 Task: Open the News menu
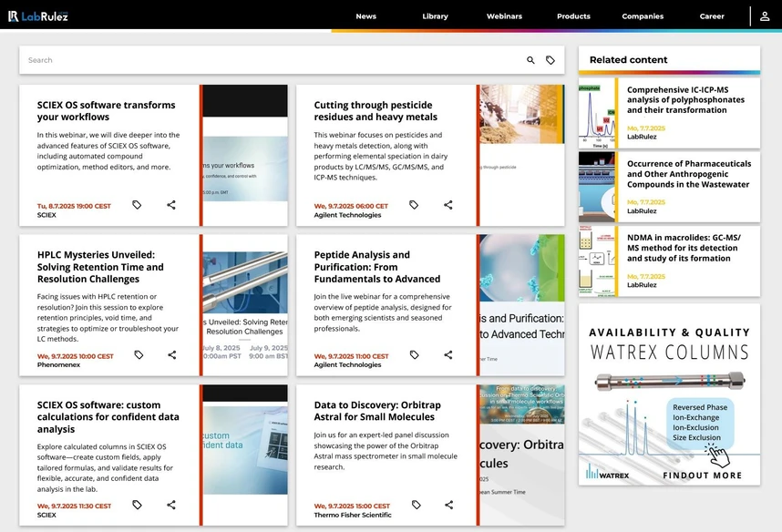point(365,16)
